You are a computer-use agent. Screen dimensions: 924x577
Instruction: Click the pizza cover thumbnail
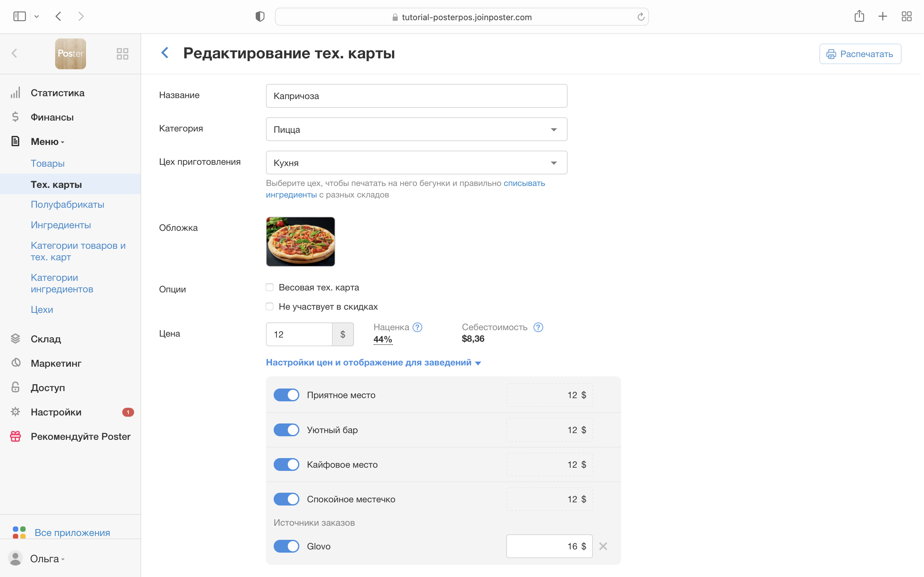tap(301, 242)
